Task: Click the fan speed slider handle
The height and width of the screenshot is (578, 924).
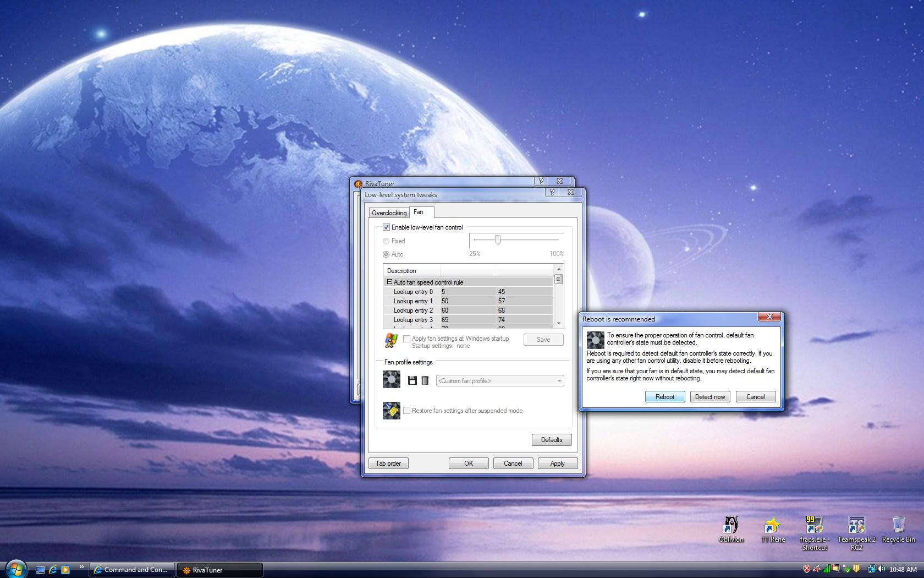Action: point(497,239)
